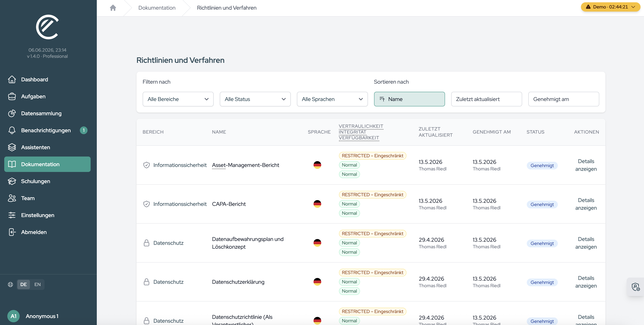Image resolution: width=644 pixels, height=325 pixels.
Task: Expand the Demo timer badge
Action: [610, 7]
